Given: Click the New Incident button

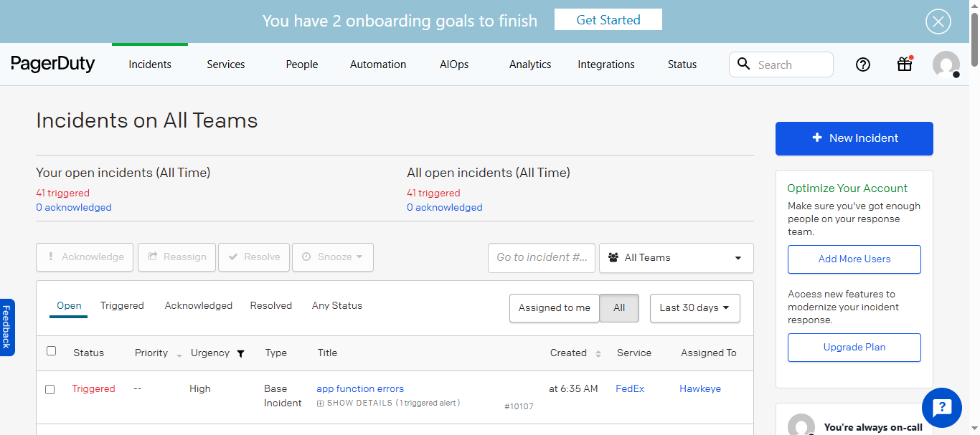Looking at the screenshot, I should pos(854,138).
